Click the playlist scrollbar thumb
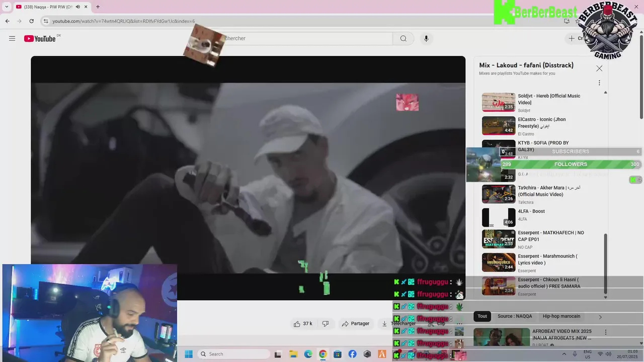Screen dimensions: 644x362 605,264
